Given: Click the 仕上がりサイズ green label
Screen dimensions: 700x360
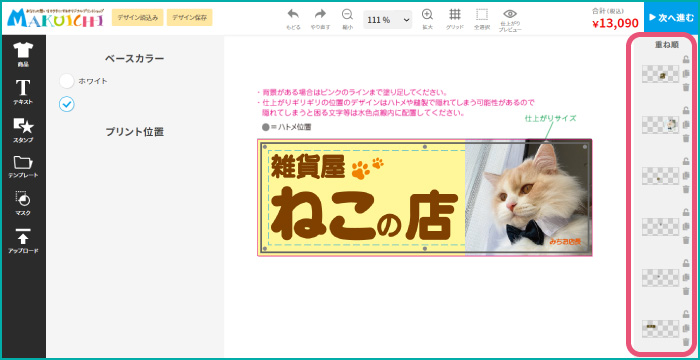Looking at the screenshot, I should point(550,118).
